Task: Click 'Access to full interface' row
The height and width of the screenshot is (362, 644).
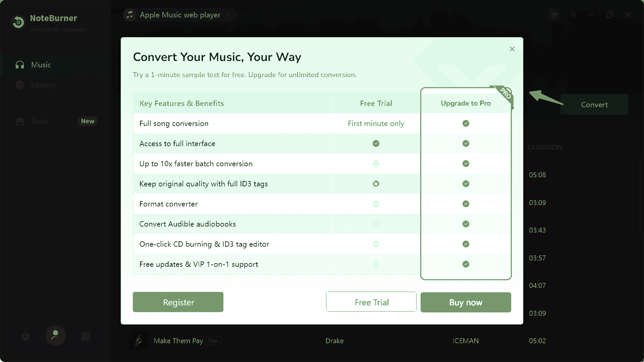Action: tap(177, 143)
